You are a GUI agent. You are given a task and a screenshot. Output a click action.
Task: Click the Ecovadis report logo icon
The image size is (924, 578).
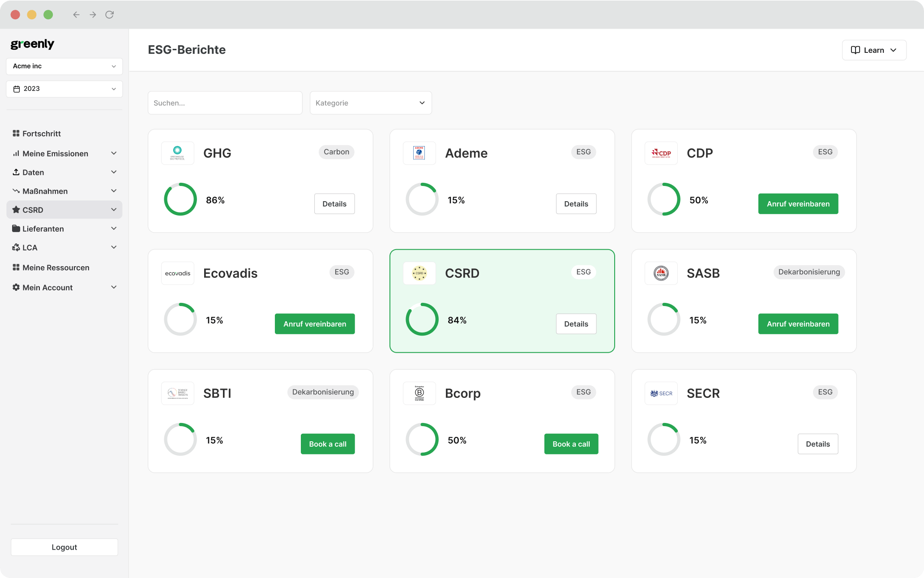coord(177,273)
